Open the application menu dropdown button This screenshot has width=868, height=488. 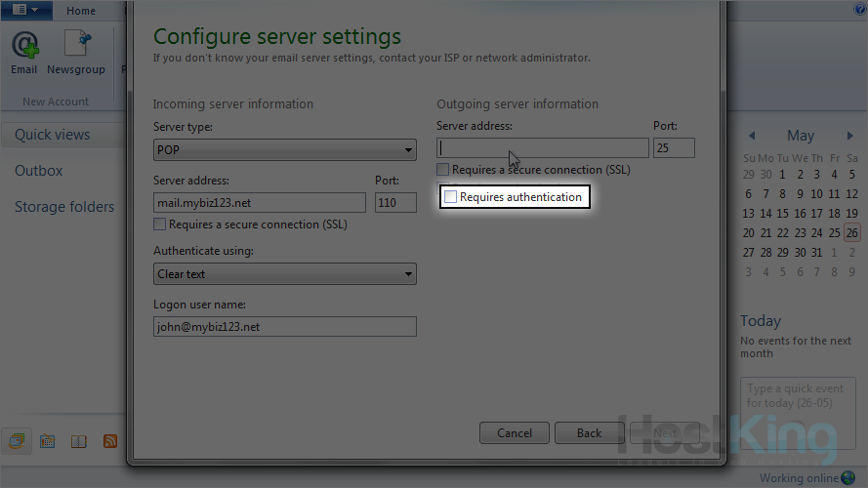(26, 10)
